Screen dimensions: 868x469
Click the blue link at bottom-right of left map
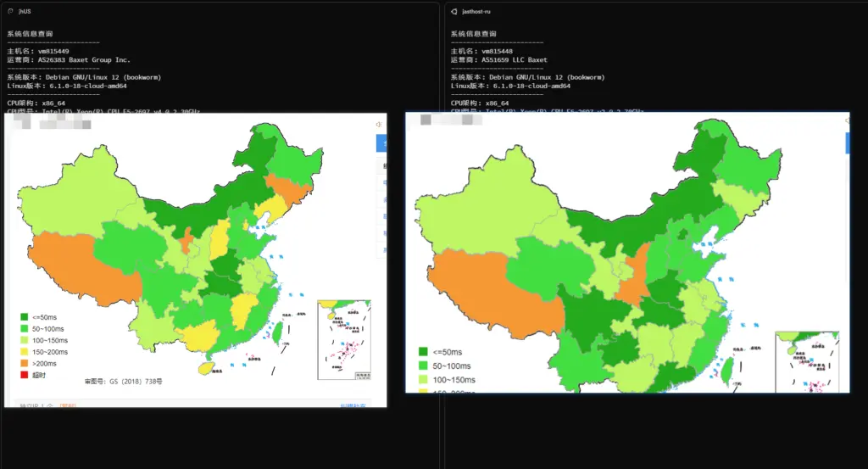click(353, 405)
